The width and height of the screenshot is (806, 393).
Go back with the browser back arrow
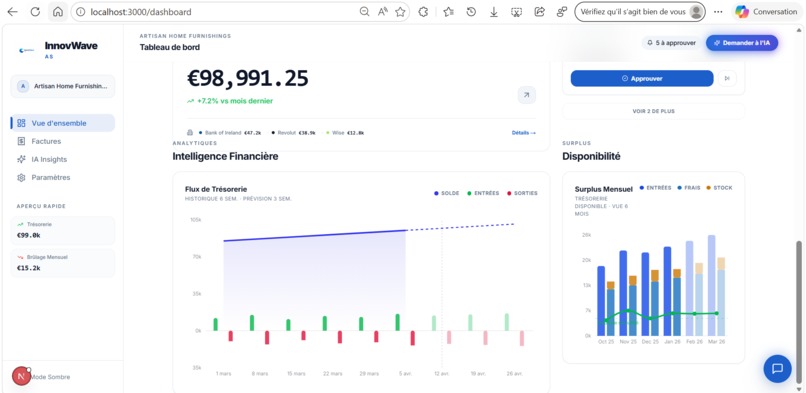[12, 12]
